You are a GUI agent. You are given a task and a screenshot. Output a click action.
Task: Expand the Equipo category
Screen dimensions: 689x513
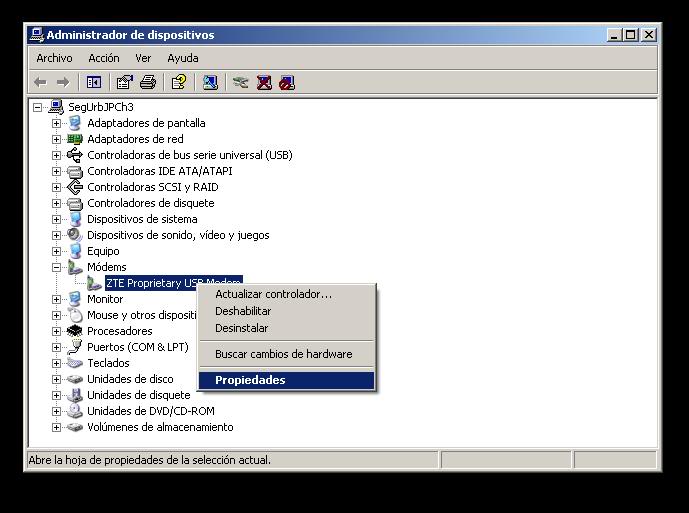(56, 251)
